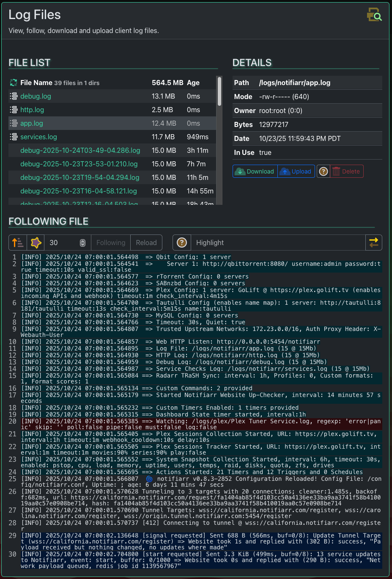Click the in-use icon next to http.log
392x579 pixels.
(x=14, y=110)
